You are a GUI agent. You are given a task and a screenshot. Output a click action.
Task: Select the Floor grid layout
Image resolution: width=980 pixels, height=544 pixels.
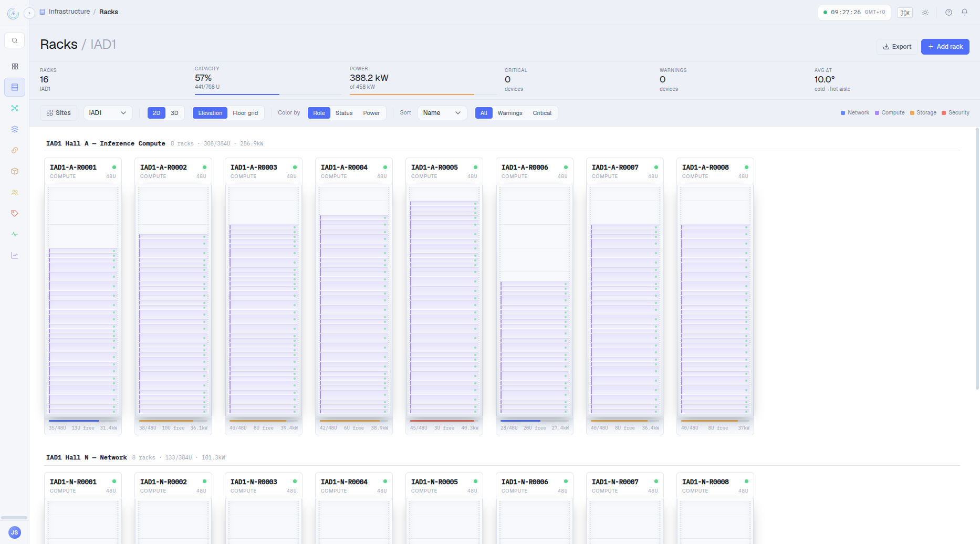coord(245,113)
